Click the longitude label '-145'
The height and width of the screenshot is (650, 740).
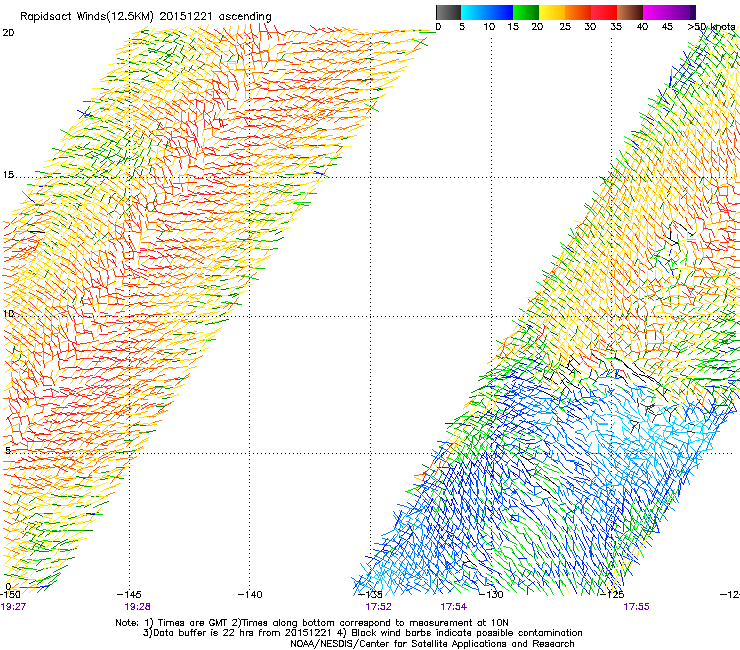point(129,594)
